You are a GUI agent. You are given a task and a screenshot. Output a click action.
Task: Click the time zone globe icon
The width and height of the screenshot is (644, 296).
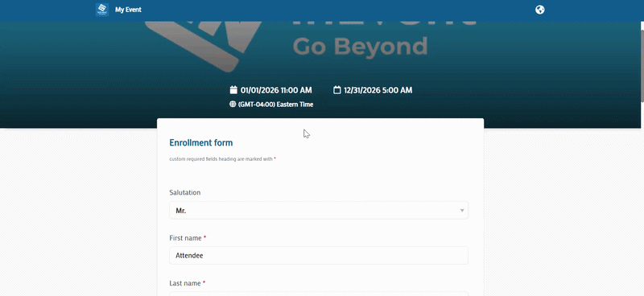click(x=233, y=105)
